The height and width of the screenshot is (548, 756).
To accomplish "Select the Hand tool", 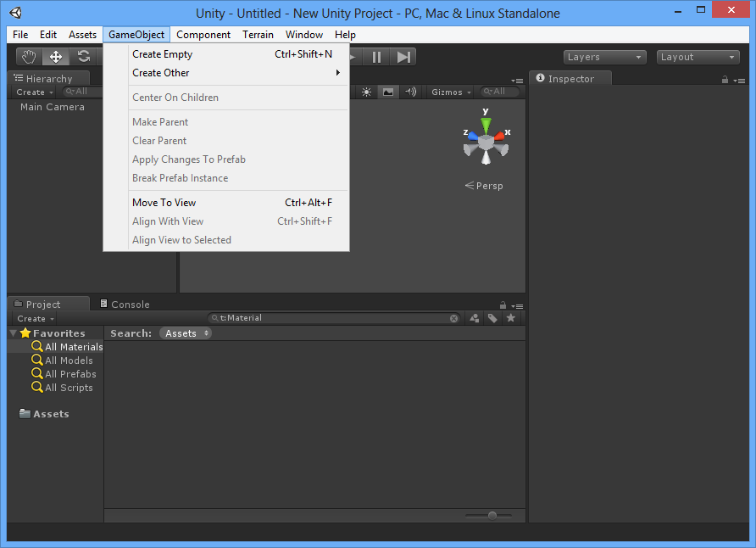I will (x=30, y=57).
